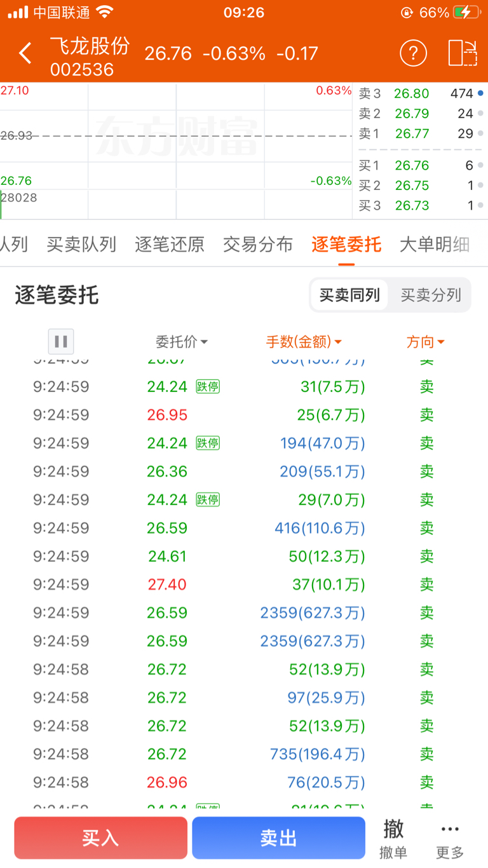
Task: Tap the orientation lock status icon
Action: click(x=407, y=12)
